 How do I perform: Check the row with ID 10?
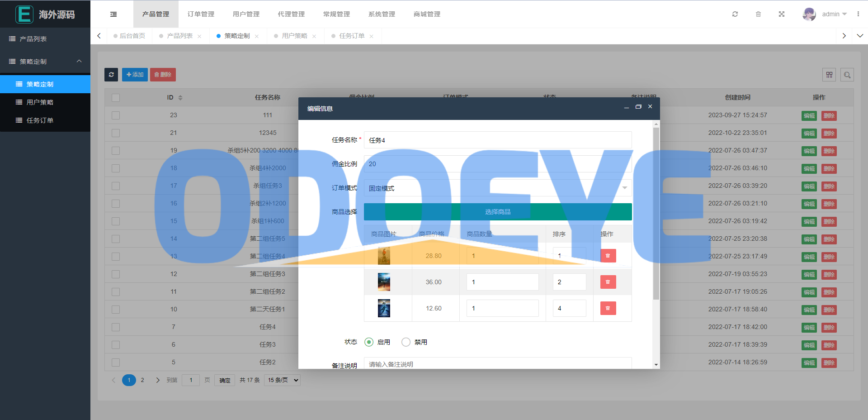116,310
